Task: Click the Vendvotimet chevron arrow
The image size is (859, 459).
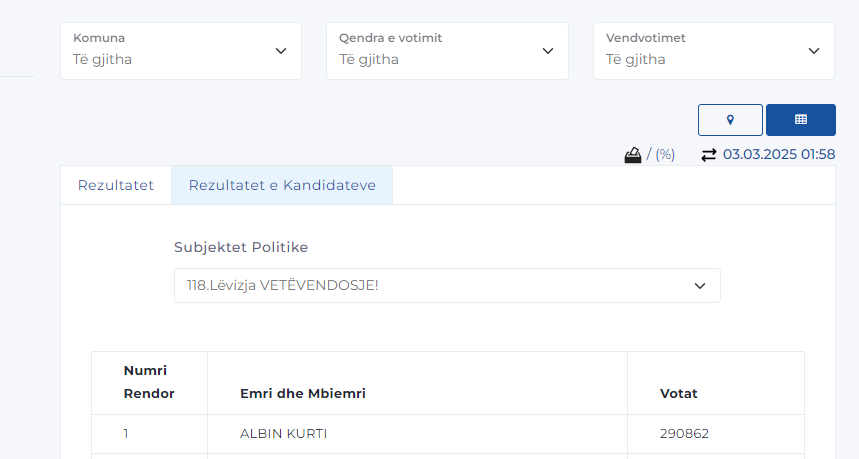Action: [x=814, y=51]
